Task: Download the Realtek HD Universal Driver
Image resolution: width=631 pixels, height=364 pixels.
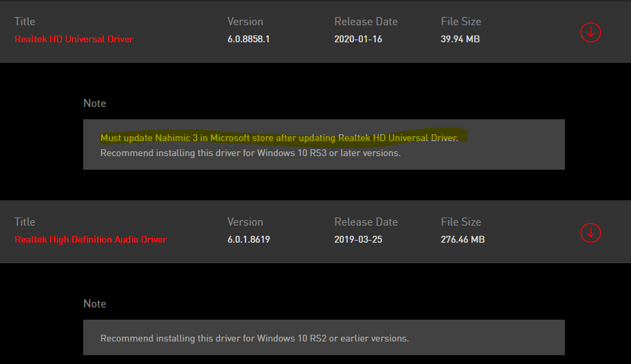Action: [590, 32]
